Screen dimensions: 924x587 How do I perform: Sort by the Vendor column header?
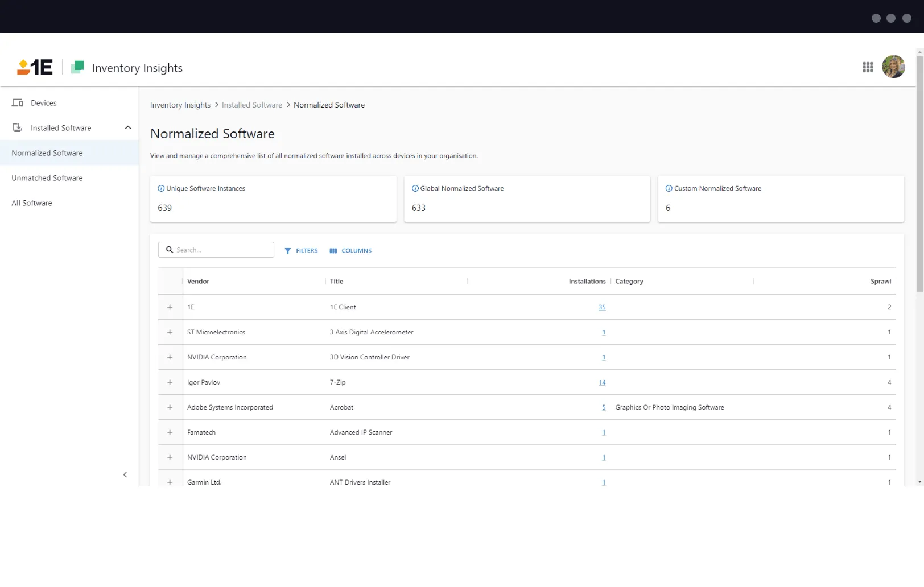[x=198, y=282]
